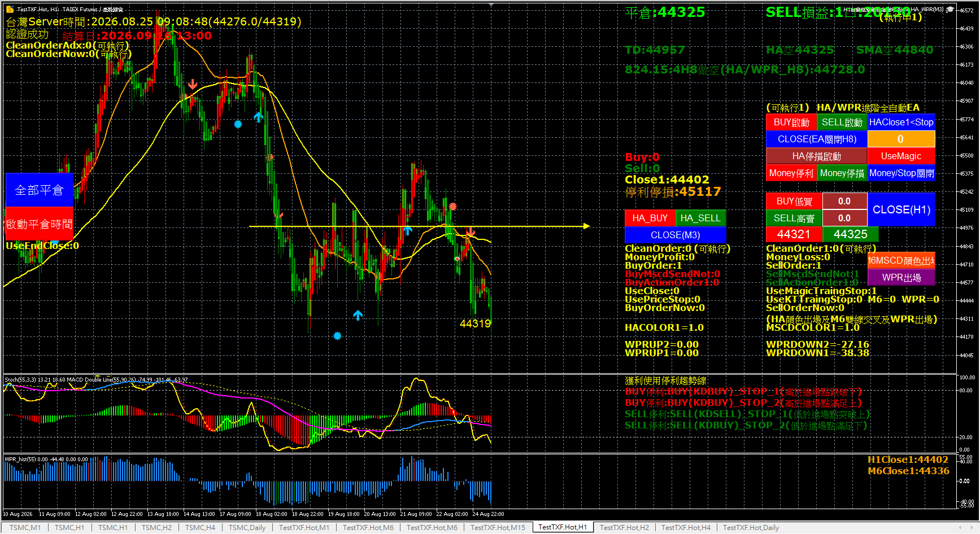The image size is (980, 534).
Task: Switch to TSMC,Daily chart tab
Action: tap(247, 528)
